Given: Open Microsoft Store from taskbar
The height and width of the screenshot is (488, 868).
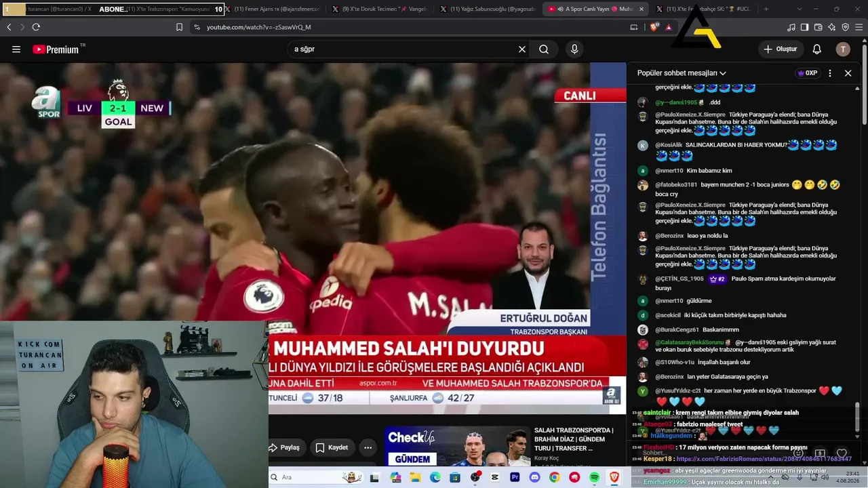Looking at the screenshot, I should [454, 477].
